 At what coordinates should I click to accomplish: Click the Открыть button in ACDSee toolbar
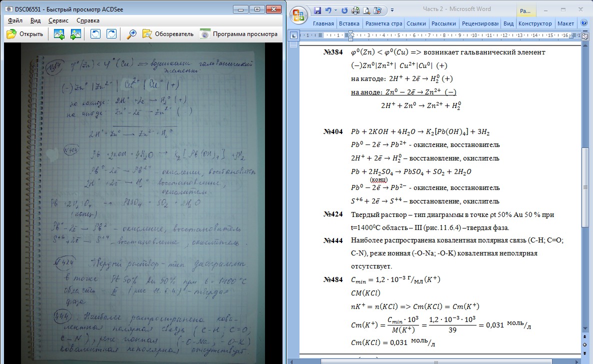pos(25,34)
